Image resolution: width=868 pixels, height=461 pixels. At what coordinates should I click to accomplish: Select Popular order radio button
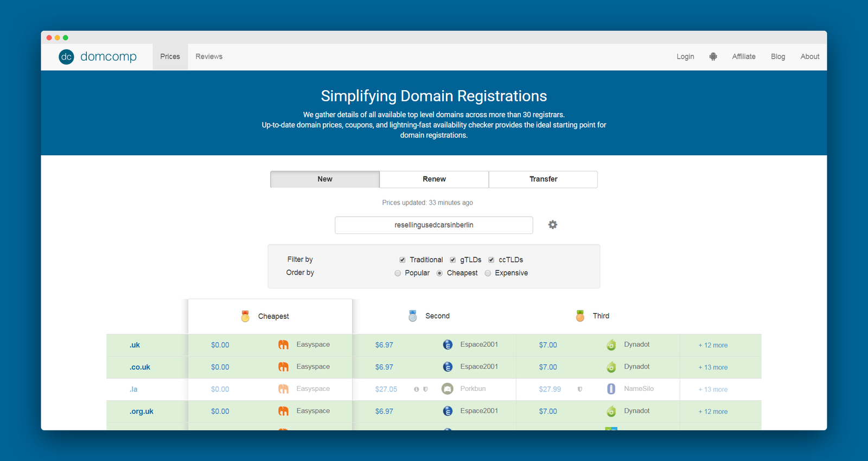coord(398,273)
